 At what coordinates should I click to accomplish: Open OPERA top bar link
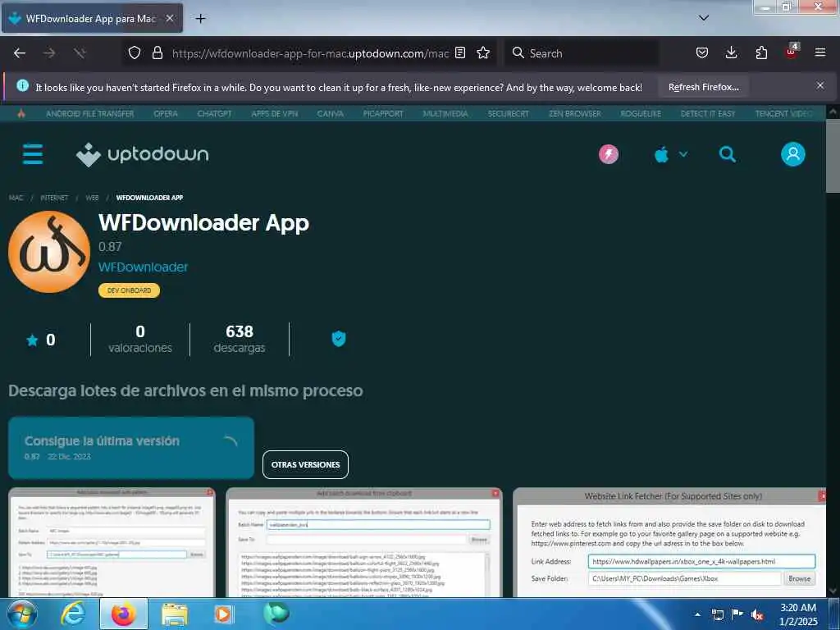(x=166, y=113)
